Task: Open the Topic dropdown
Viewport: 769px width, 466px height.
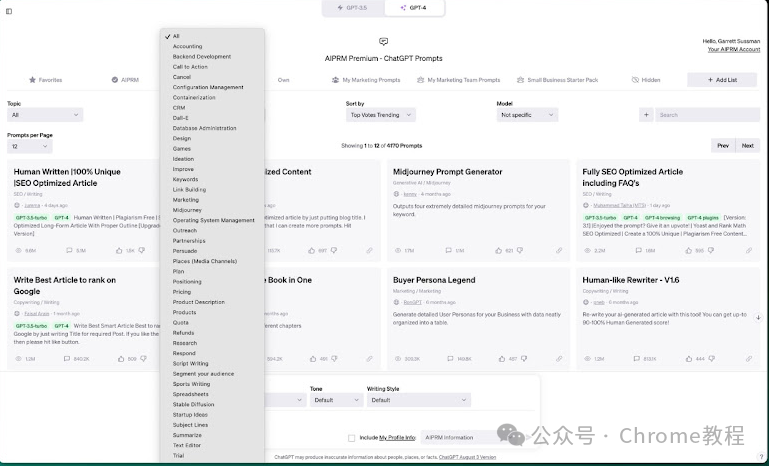Action: point(45,115)
